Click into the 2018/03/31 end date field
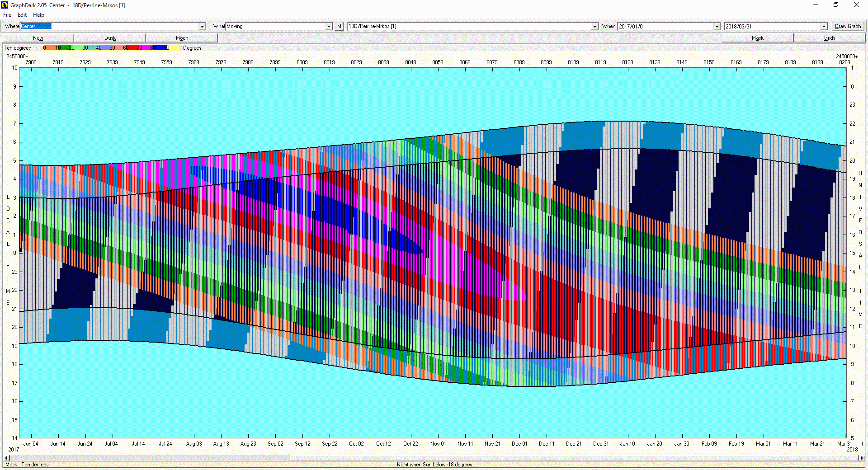Screen dimensions: 868x470 [x=772, y=26]
